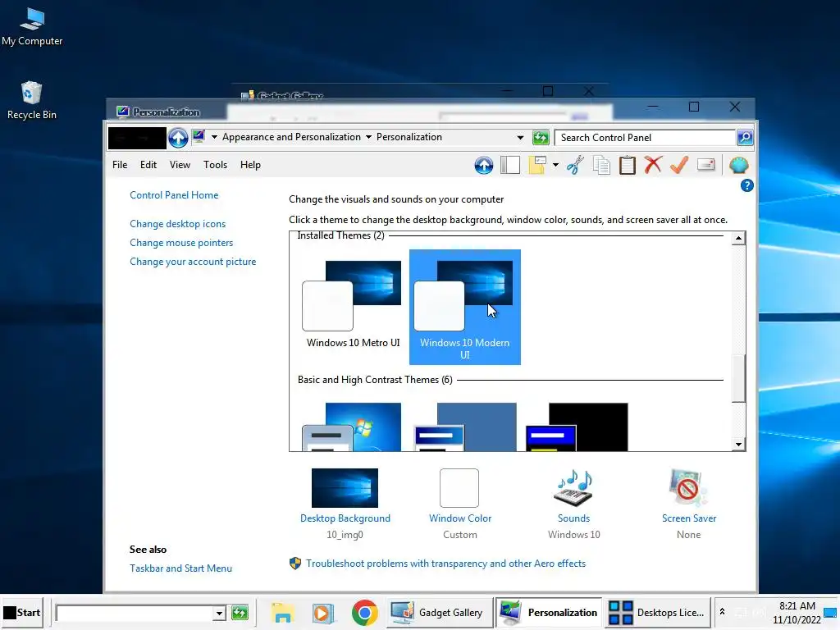
Task: Open the folder views icon in toolbar
Action: 537,165
